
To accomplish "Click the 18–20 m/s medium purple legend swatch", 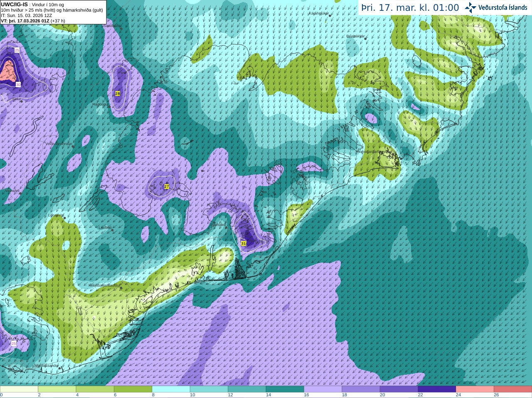I will [361, 389].
